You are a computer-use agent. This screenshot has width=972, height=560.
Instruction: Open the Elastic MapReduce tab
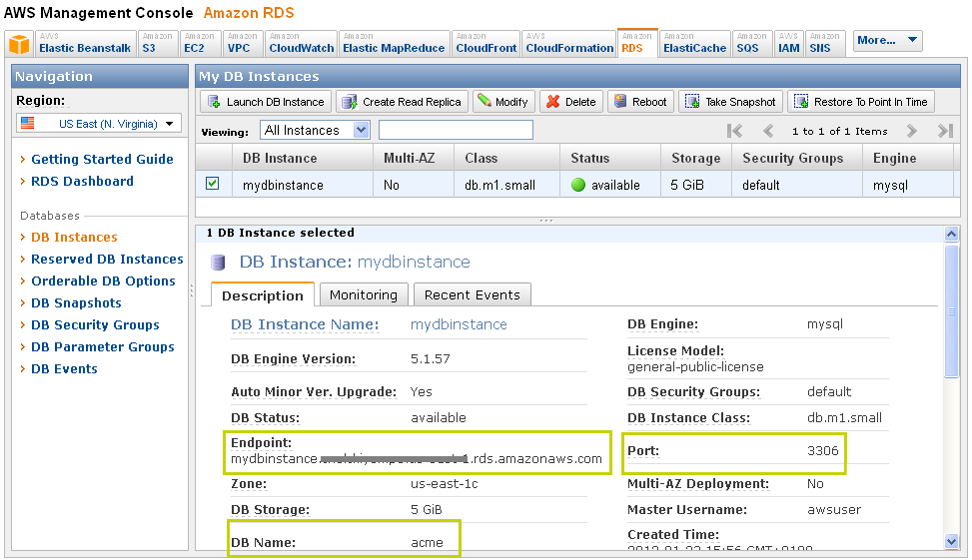[x=394, y=43]
